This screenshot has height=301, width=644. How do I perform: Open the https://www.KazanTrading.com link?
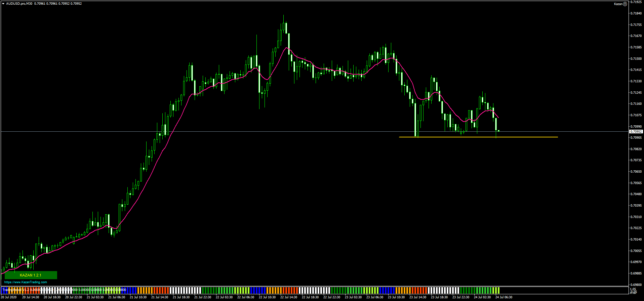click(x=26, y=282)
